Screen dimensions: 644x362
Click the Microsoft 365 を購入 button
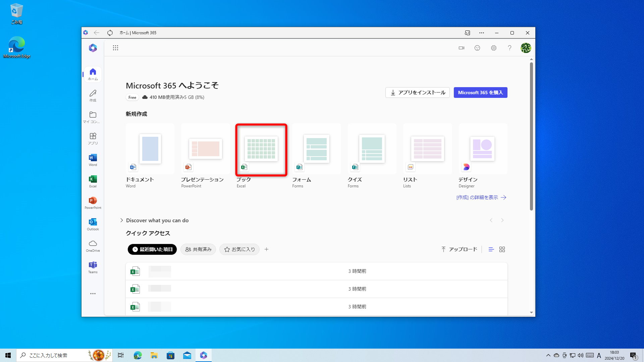[x=480, y=92]
